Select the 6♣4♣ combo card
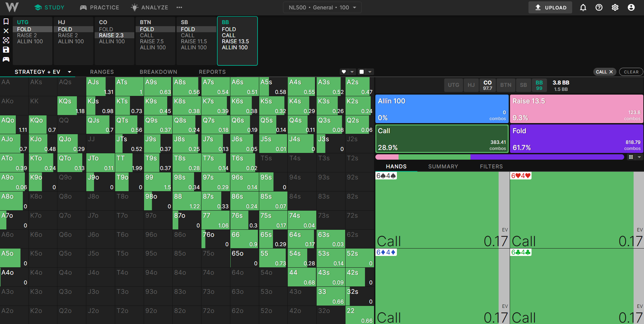 [x=577, y=286]
